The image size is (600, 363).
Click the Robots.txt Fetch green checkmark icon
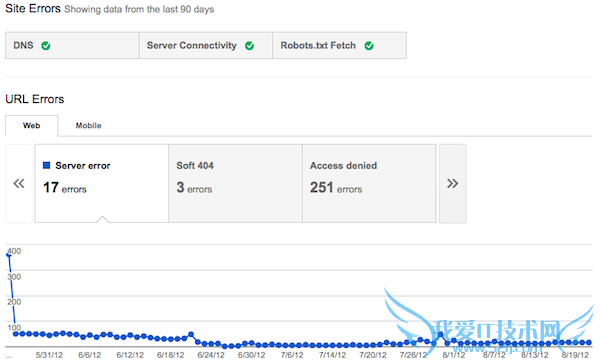(x=369, y=46)
